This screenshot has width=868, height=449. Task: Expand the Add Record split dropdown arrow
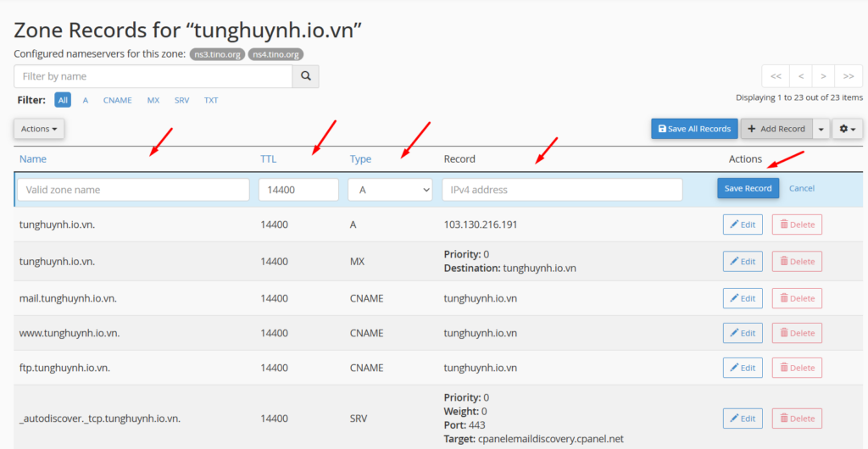point(820,129)
